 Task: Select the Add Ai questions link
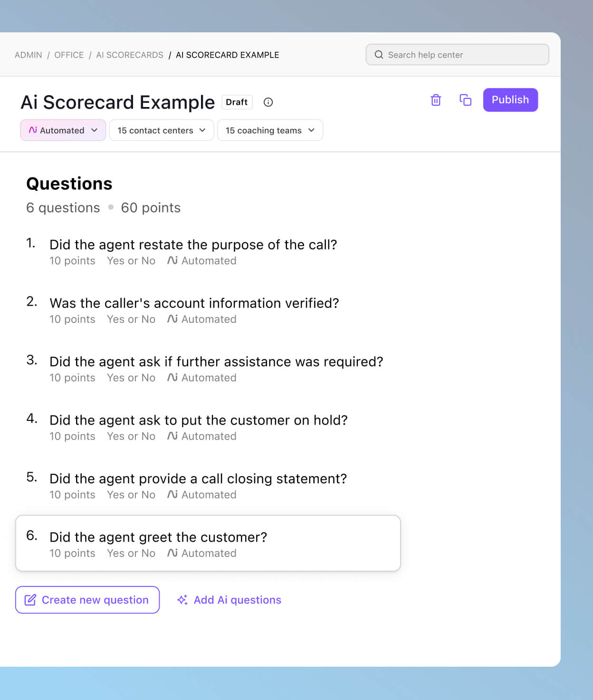[237, 600]
